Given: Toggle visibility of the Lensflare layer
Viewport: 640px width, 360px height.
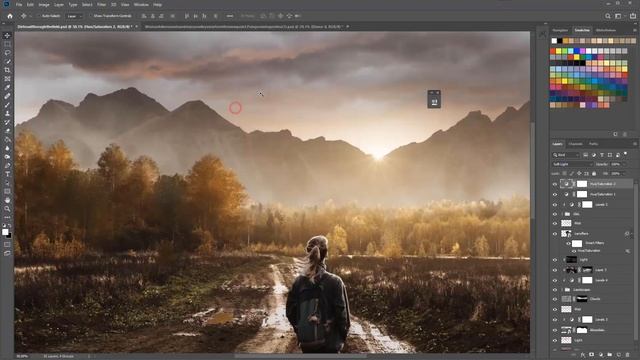Looking at the screenshot, I should pyautogui.click(x=555, y=234).
